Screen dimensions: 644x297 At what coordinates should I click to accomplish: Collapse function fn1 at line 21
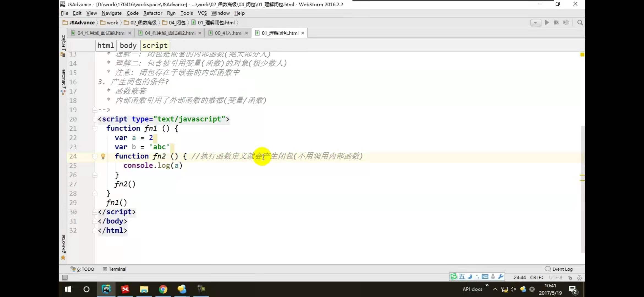[x=95, y=128]
